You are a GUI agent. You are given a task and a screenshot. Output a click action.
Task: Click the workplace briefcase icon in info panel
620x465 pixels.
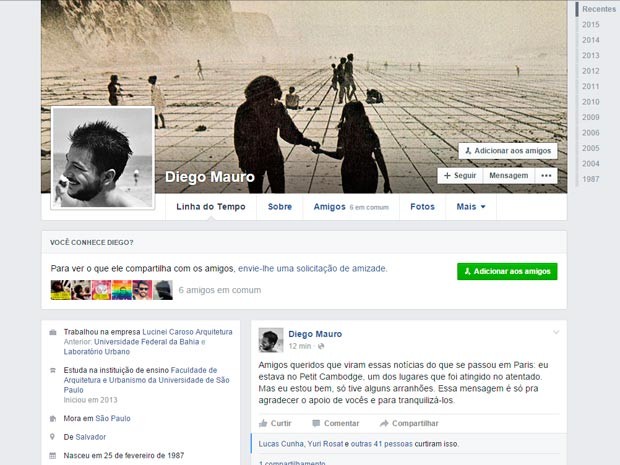tap(52, 332)
